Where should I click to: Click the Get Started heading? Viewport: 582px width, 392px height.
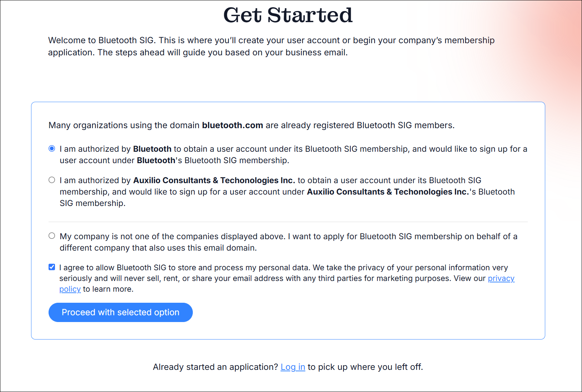pos(288,15)
